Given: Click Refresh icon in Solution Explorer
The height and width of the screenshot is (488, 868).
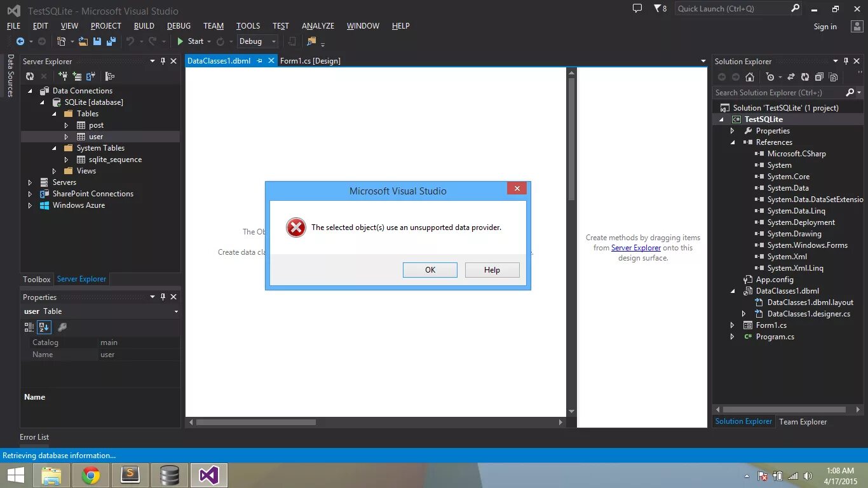Looking at the screenshot, I should point(805,77).
